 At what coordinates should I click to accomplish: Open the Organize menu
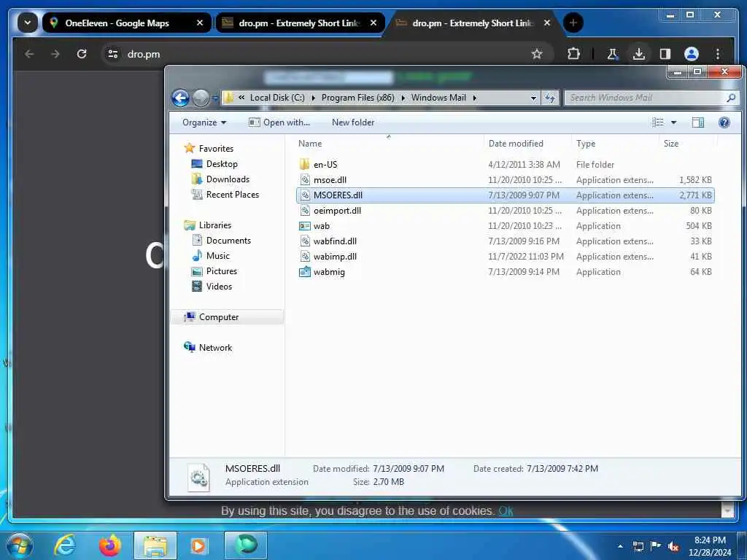coord(204,122)
